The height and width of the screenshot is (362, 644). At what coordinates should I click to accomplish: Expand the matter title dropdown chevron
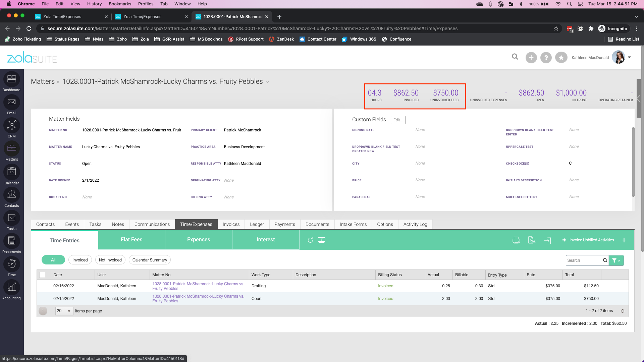[267, 82]
